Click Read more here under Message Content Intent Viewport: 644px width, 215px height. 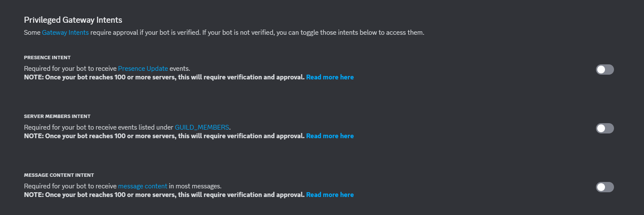330,195
